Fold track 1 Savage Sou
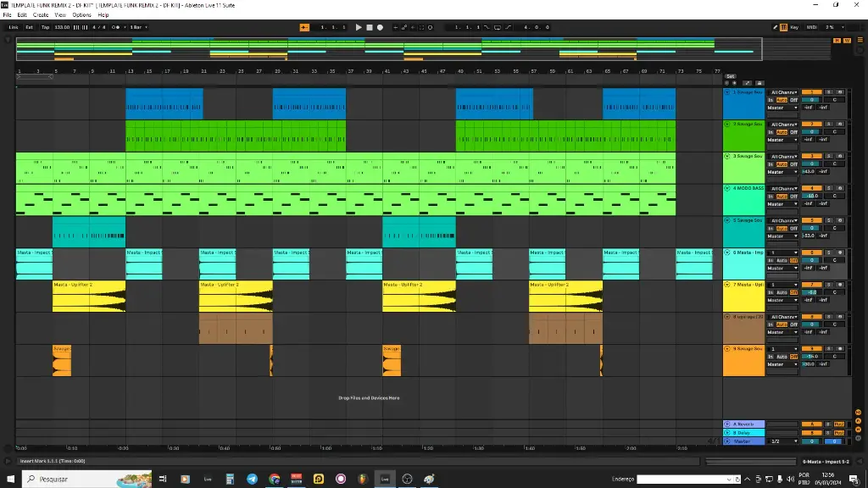This screenshot has height=488, width=868. coord(726,92)
